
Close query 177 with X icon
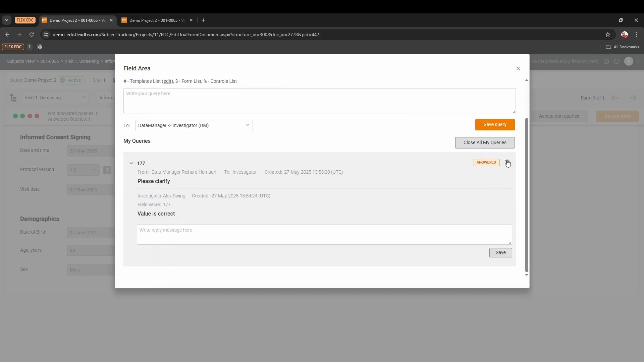click(507, 162)
